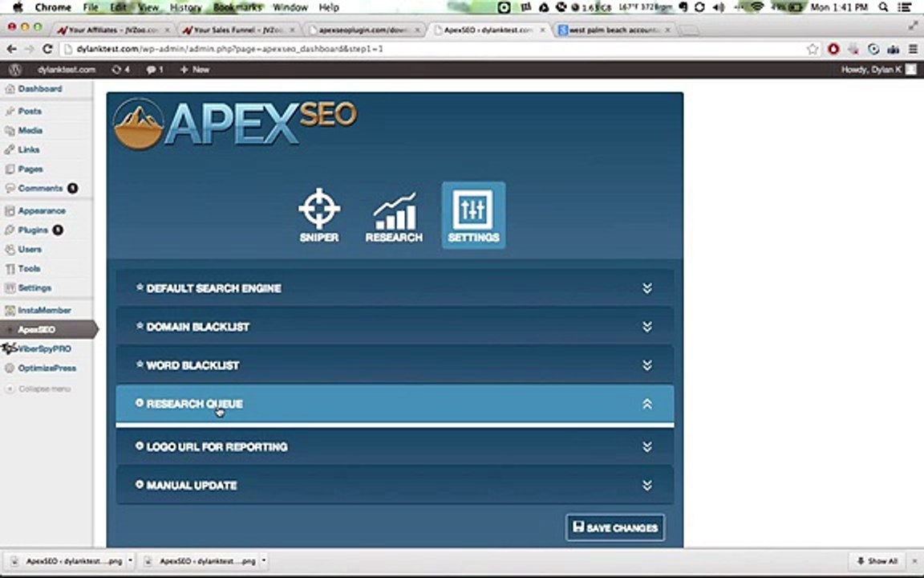Open Pages menu item
This screenshot has width=924, height=578.
(x=30, y=169)
